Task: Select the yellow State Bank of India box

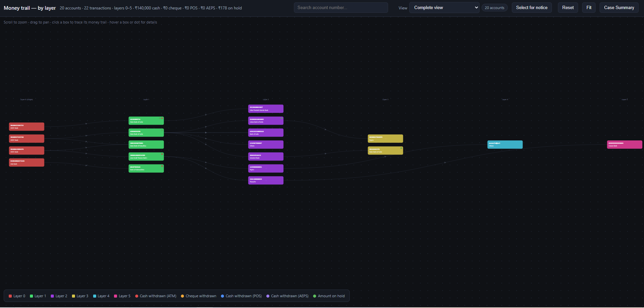Action: point(385,150)
